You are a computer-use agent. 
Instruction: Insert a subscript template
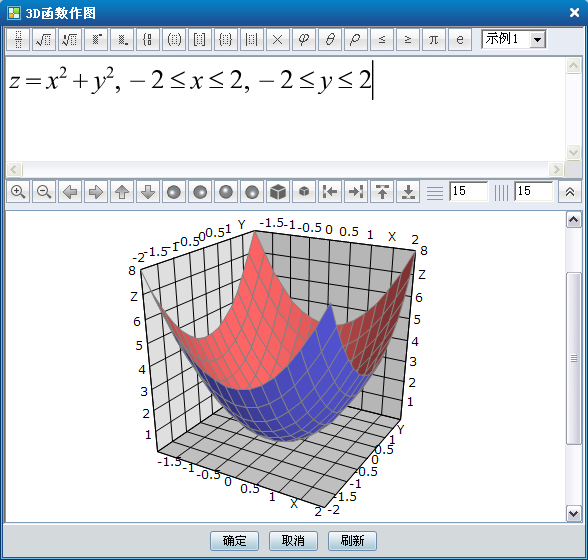122,39
